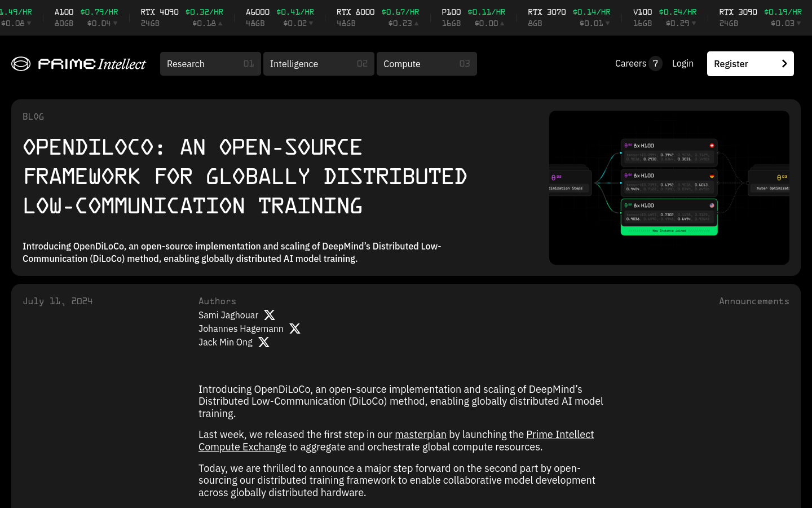Click the Prime Intellect logo
The width and height of the screenshot is (812, 508).
pos(78,64)
